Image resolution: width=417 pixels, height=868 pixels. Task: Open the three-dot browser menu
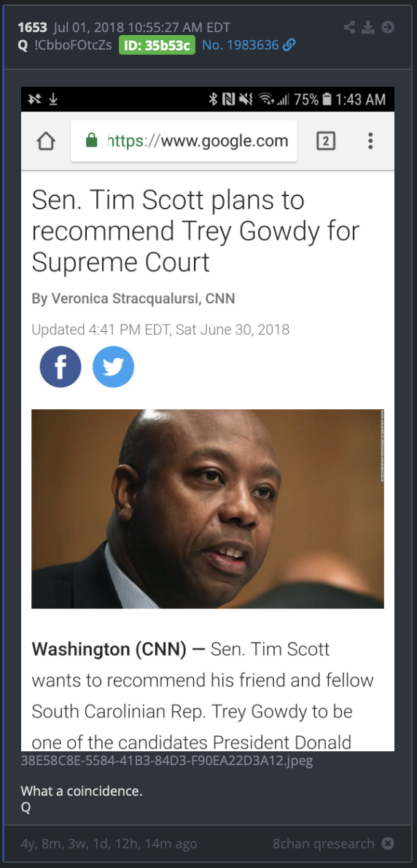point(370,142)
